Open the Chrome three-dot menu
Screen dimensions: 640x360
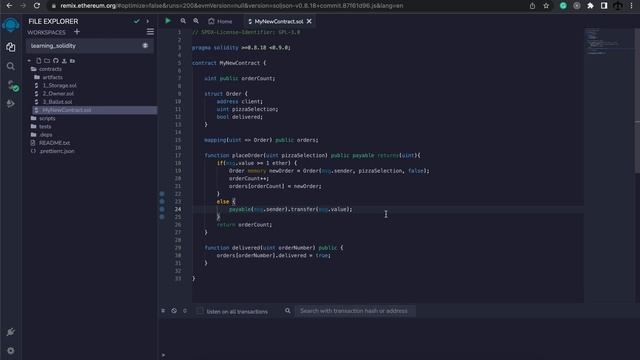click(x=631, y=6)
